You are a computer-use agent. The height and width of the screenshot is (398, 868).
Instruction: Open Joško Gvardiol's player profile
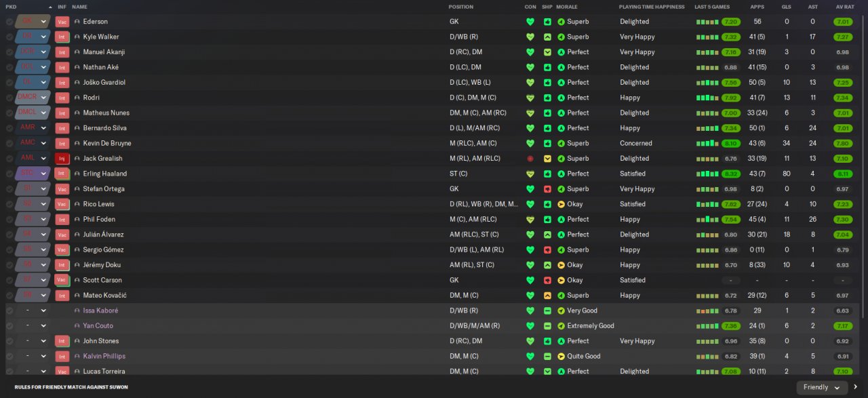[x=104, y=83]
